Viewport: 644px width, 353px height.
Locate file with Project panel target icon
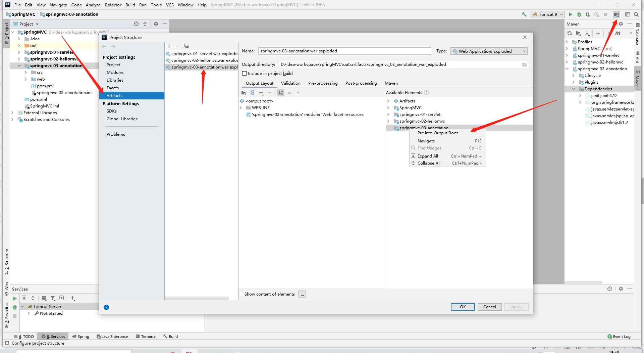click(136, 24)
